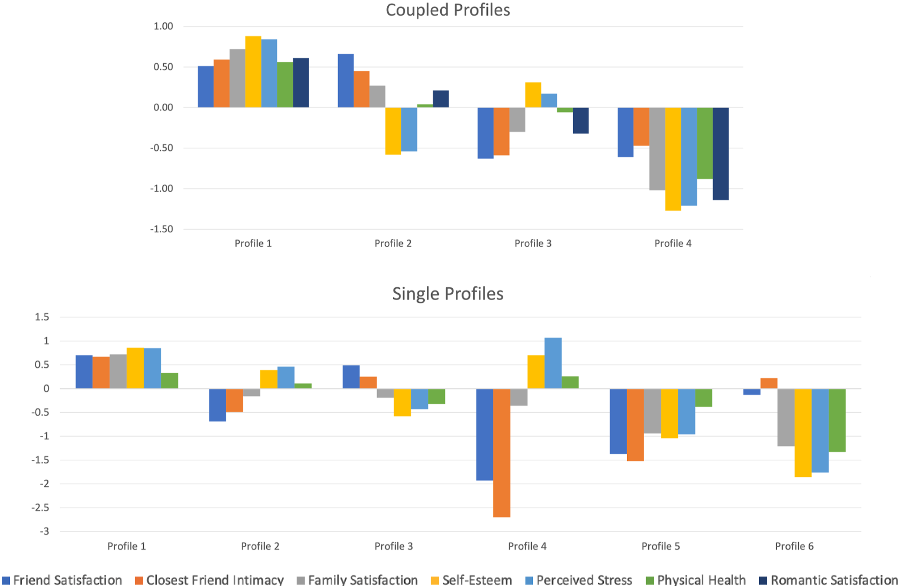Click the -1.50 axis label in Coupled chart
The width and height of the screenshot is (900, 588).
coord(161,229)
